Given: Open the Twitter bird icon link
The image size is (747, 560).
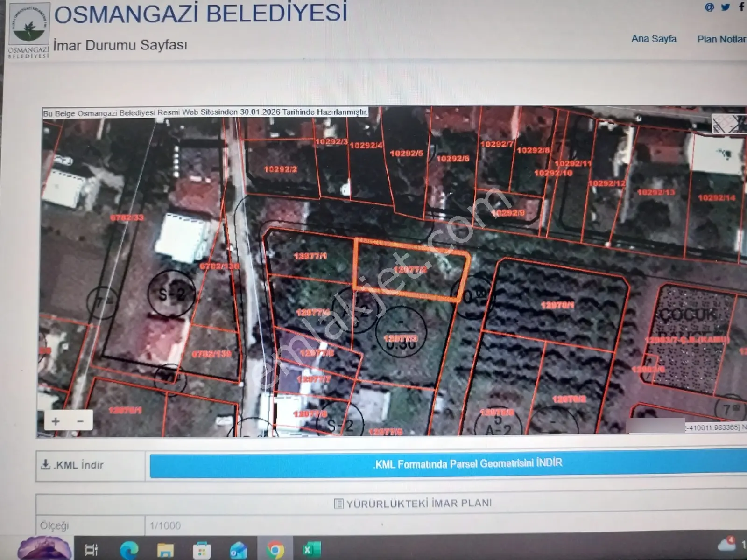Looking at the screenshot, I should coord(725,7).
